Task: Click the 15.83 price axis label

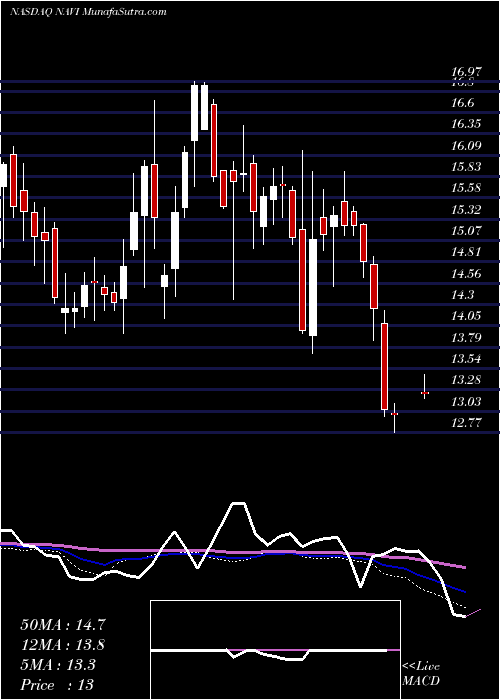Action: coord(466,167)
